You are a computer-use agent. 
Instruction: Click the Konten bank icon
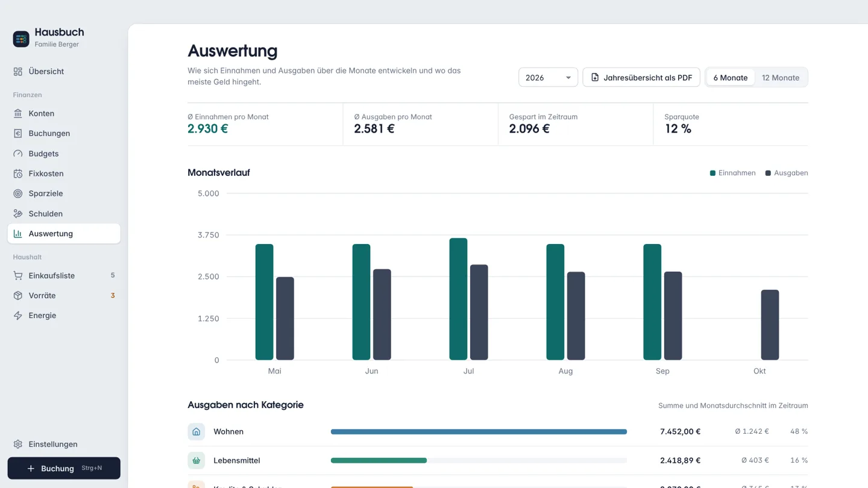[x=18, y=113]
